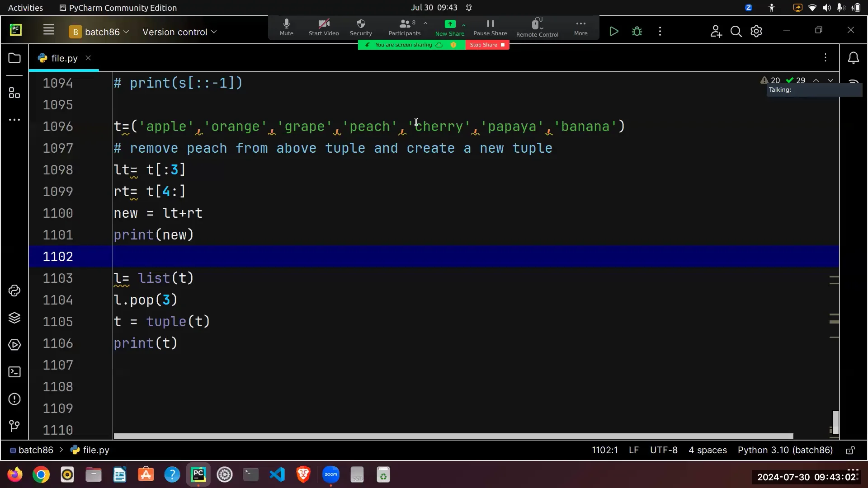Viewport: 868px width, 488px height.
Task: Open the Python Console panel
Action: [x=14, y=291]
